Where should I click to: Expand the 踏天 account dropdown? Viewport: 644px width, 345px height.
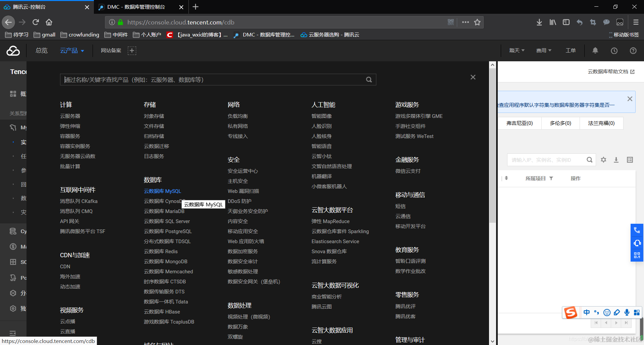[517, 51]
